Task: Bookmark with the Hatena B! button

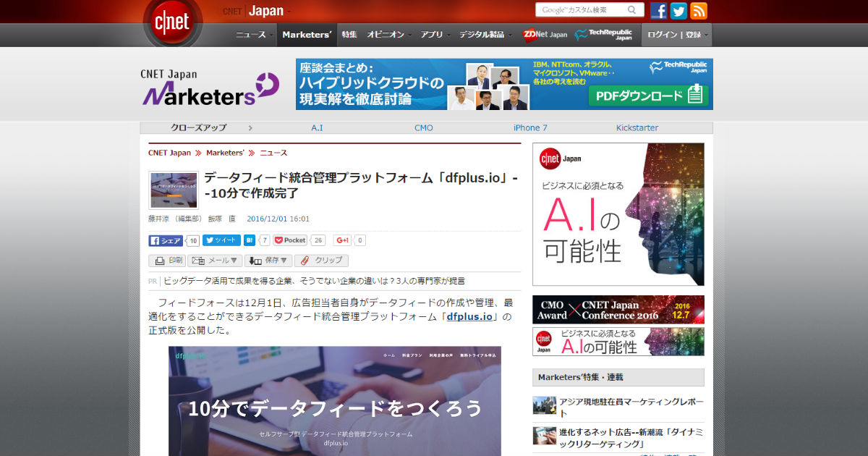Action: pyautogui.click(x=250, y=240)
